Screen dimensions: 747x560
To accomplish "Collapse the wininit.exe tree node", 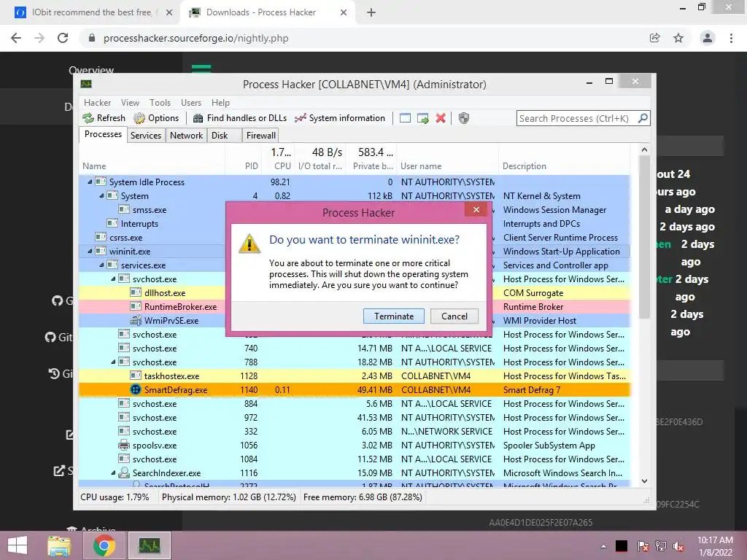I will point(90,251).
